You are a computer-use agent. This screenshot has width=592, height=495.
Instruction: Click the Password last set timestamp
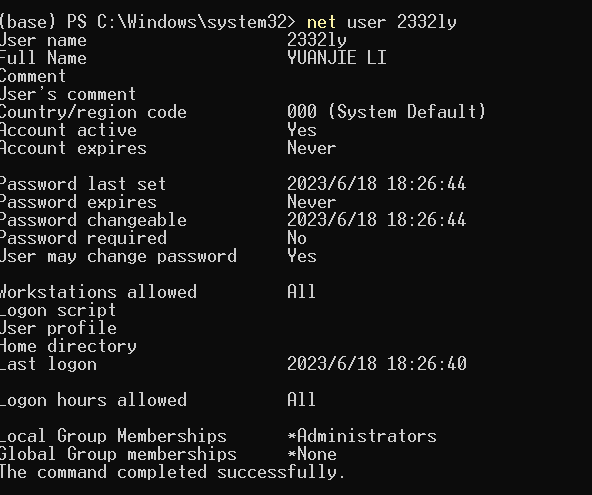tap(376, 184)
